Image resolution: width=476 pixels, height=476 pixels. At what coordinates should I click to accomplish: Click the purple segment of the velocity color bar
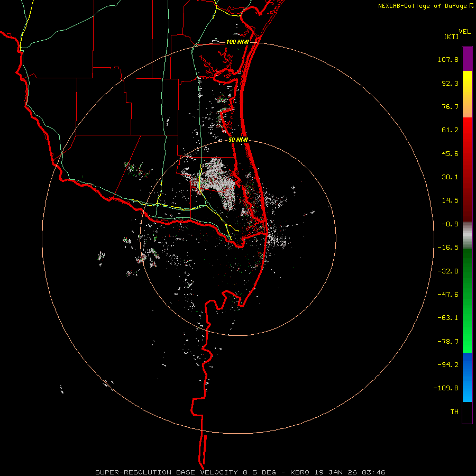click(467, 59)
